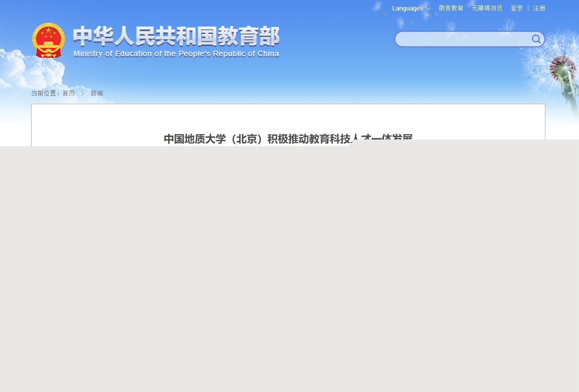Screen dimensions: 579x392
Task: Enable 无障碍浏览 accessibility mode
Action: point(487,8)
